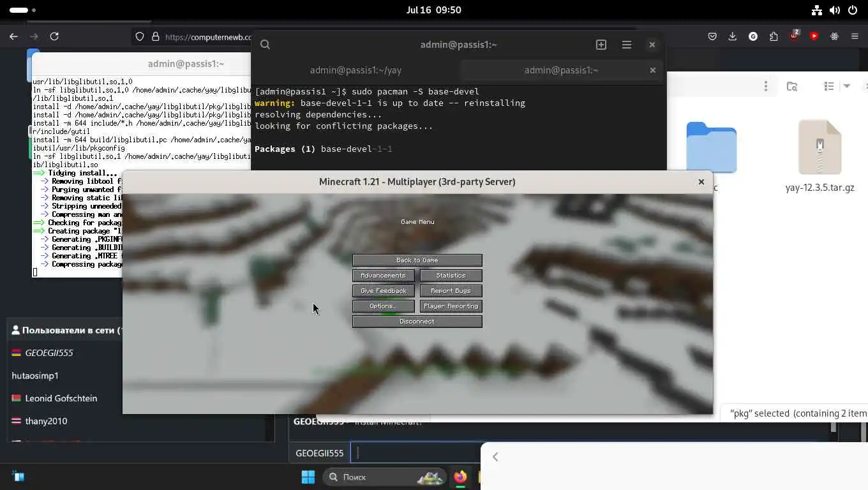Viewport: 868px width, 490px height.
Task: Click the volume speaker icon
Action: click(x=835, y=10)
